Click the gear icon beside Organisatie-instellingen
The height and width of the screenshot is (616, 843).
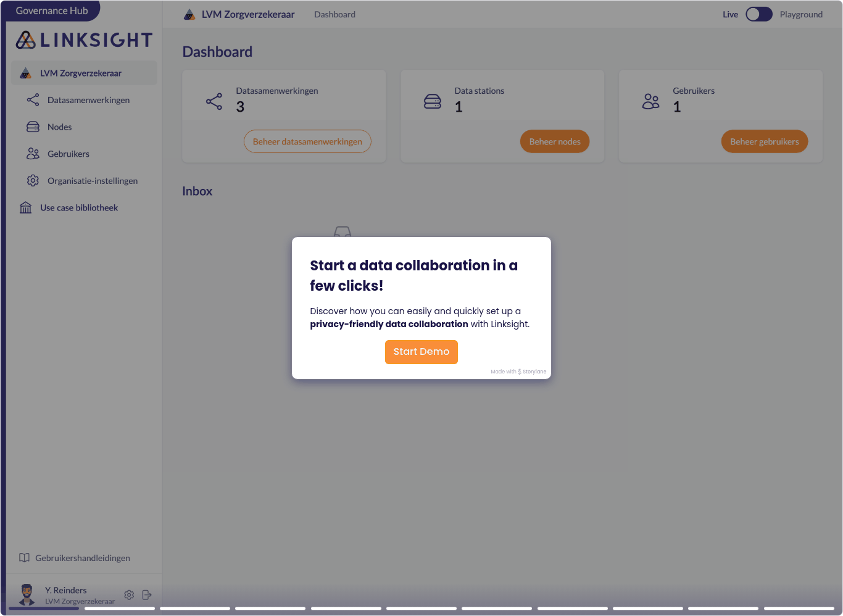(x=33, y=181)
